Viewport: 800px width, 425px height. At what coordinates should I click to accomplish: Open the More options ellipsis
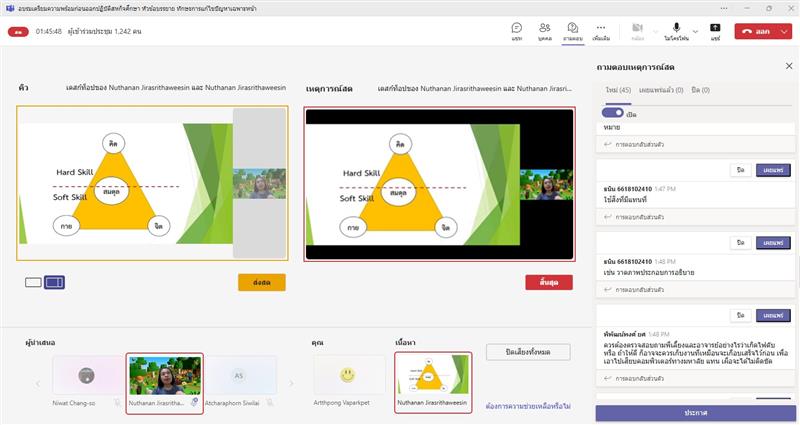[601, 30]
